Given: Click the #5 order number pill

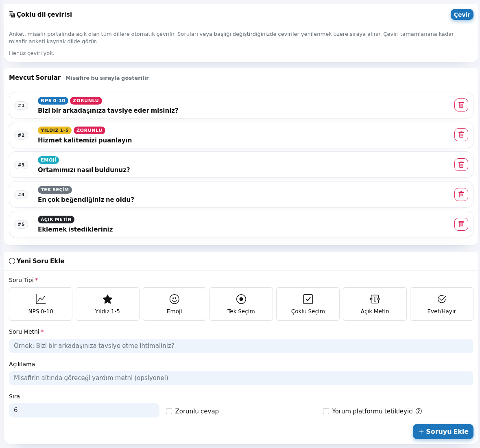Looking at the screenshot, I should 21,224.
